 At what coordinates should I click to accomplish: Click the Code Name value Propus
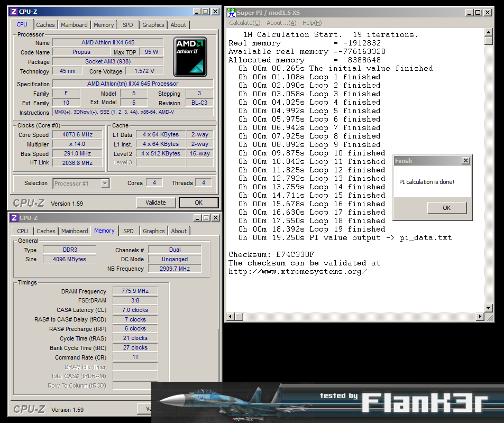coord(81,52)
